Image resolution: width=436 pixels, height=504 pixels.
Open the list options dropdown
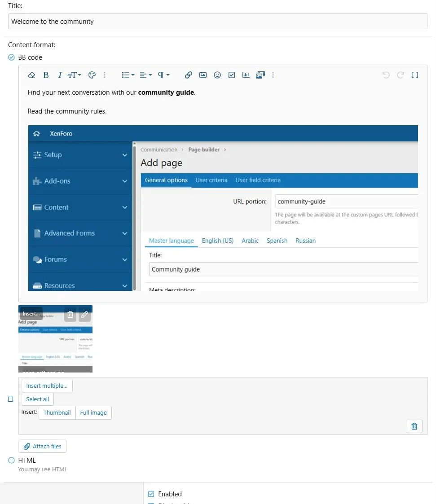click(x=128, y=75)
